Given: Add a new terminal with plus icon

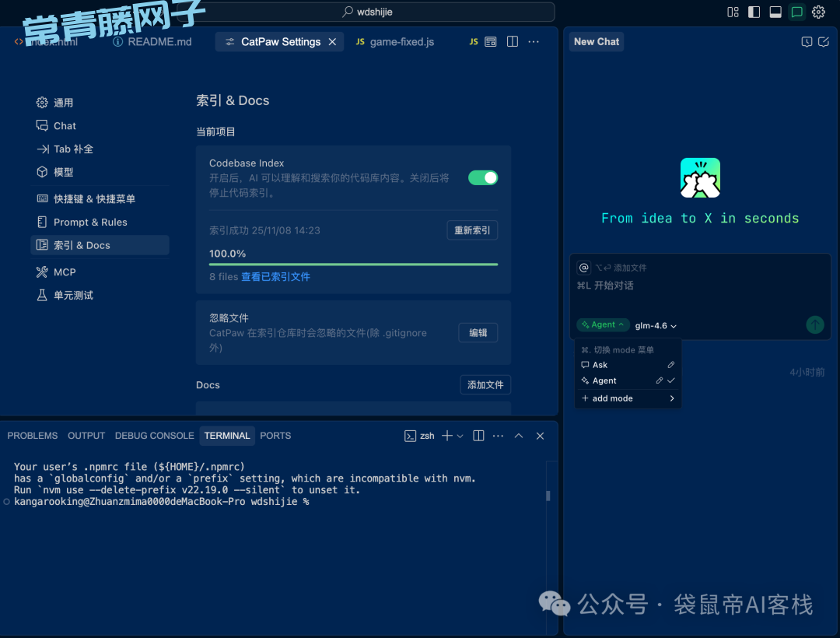Looking at the screenshot, I should (x=447, y=436).
